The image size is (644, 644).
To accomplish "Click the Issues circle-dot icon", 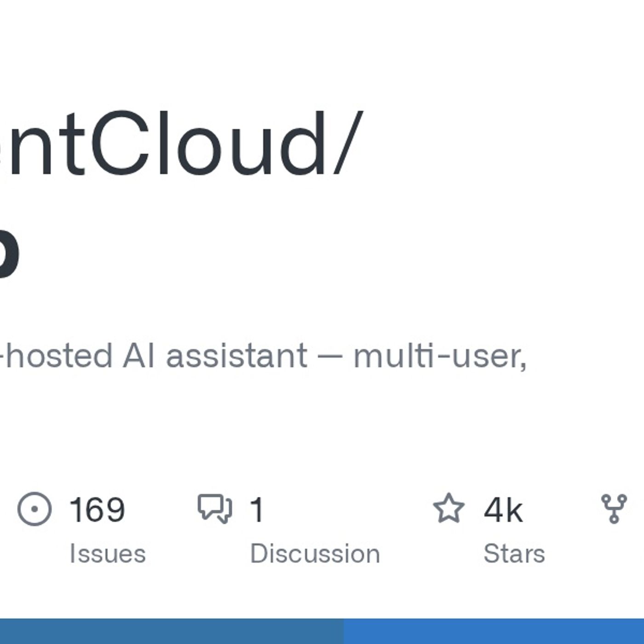I will click(34, 509).
